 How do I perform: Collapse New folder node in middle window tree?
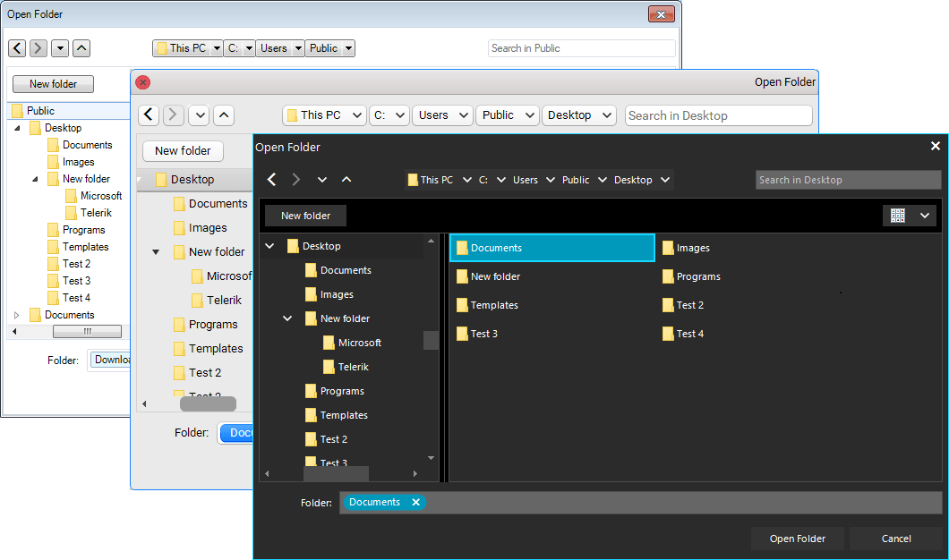156,252
